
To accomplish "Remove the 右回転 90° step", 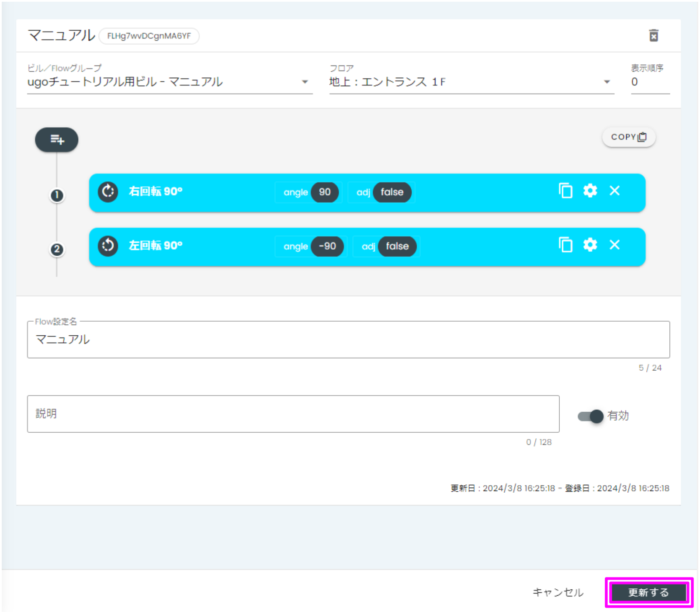I will pos(614,191).
